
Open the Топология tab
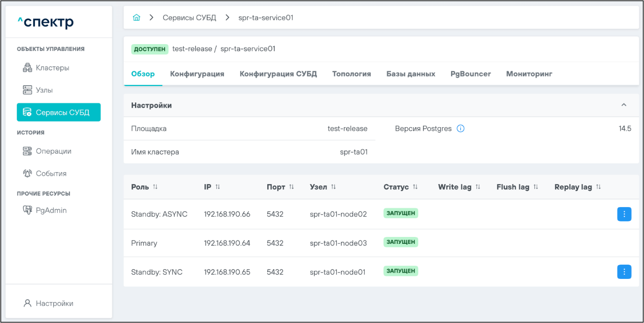351,74
